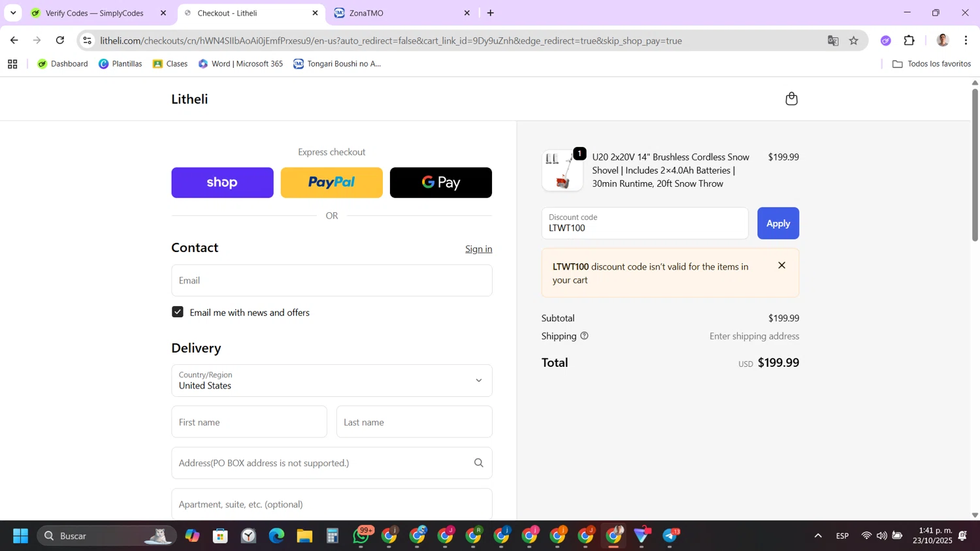The height and width of the screenshot is (551, 980).
Task: Focus the Last name field
Action: tap(414, 422)
